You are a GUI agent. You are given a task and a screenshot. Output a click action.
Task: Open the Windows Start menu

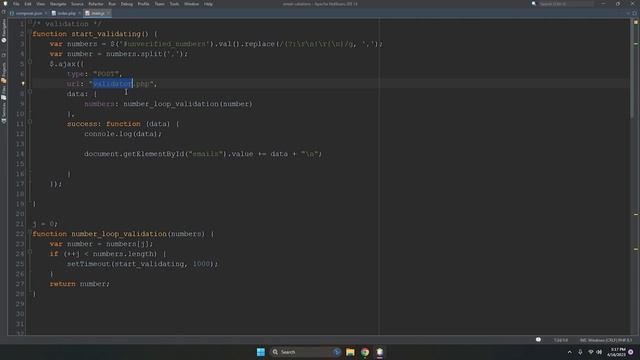click(261, 352)
